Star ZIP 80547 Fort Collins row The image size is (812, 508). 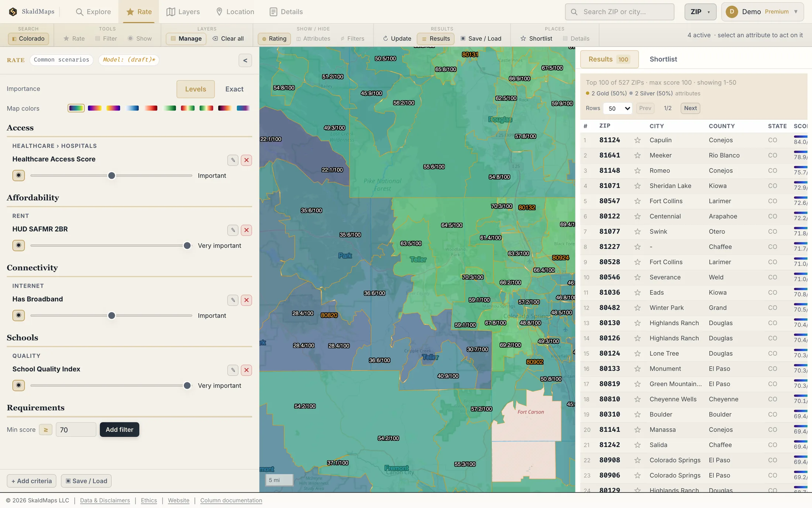[637, 201]
